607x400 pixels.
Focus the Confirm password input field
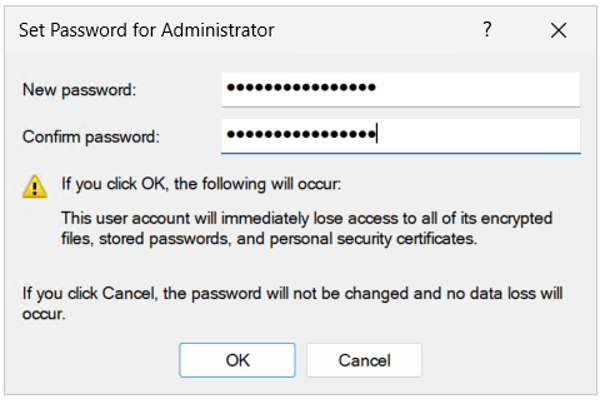coord(400,135)
